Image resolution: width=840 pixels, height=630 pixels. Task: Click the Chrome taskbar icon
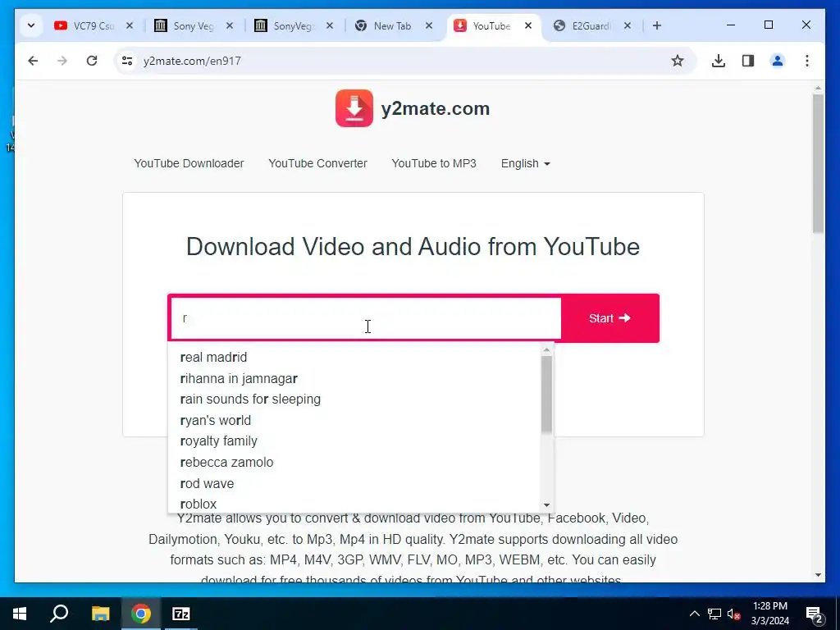tap(141, 614)
